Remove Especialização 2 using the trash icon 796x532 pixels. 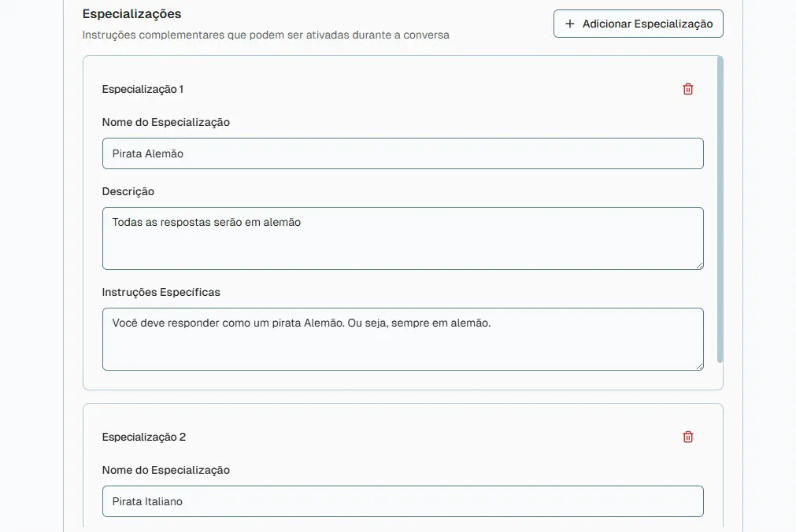(x=688, y=437)
